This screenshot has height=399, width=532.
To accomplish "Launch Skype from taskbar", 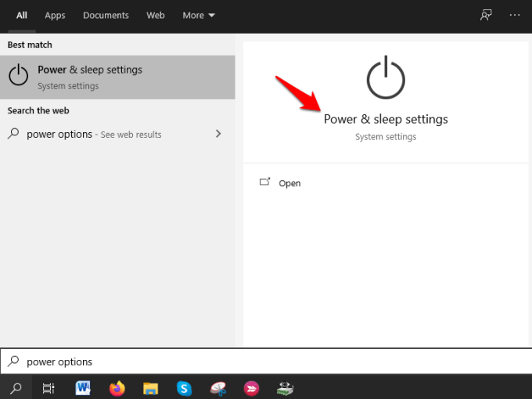I will point(184,388).
